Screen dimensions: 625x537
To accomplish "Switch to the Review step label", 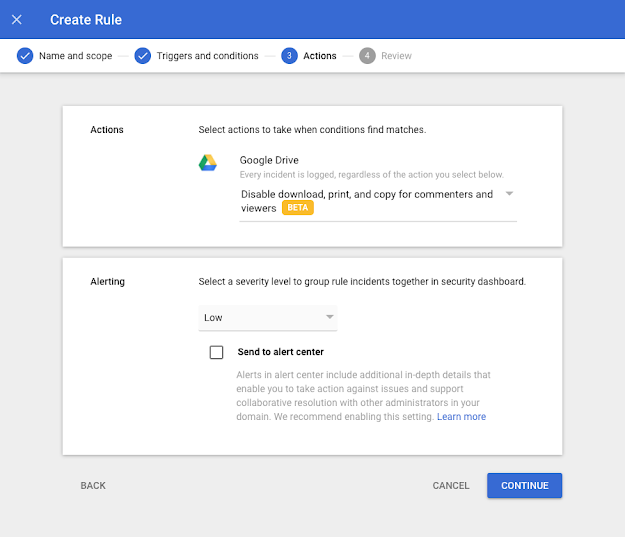I will [x=396, y=56].
